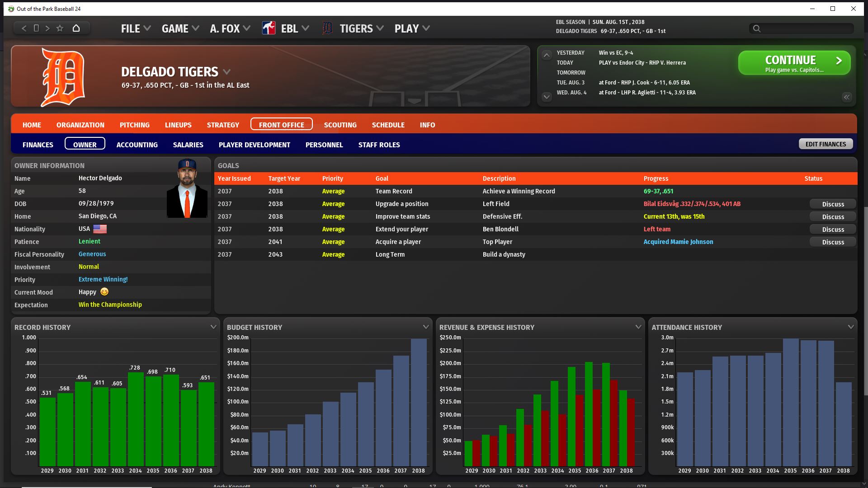Viewport: 868px width, 488px height.
Task: Expand the Record History chart dropdown
Action: click(213, 327)
